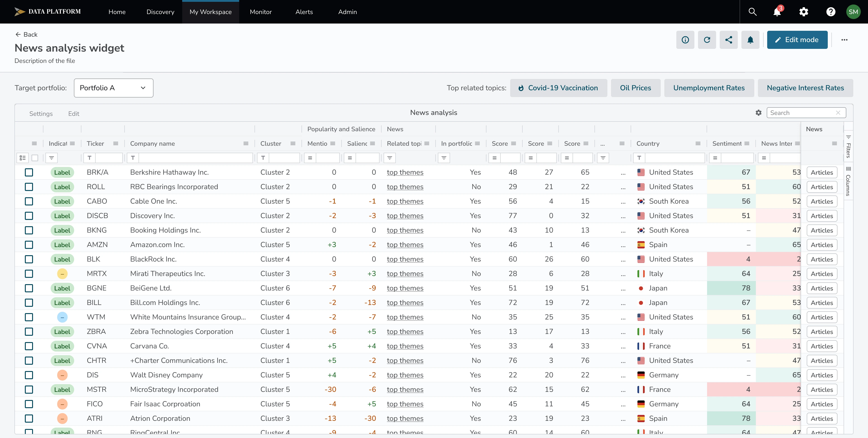Image resolution: width=868 pixels, height=438 pixels.
Task: Tick the ZBRA row checkbox
Action: pos(29,331)
